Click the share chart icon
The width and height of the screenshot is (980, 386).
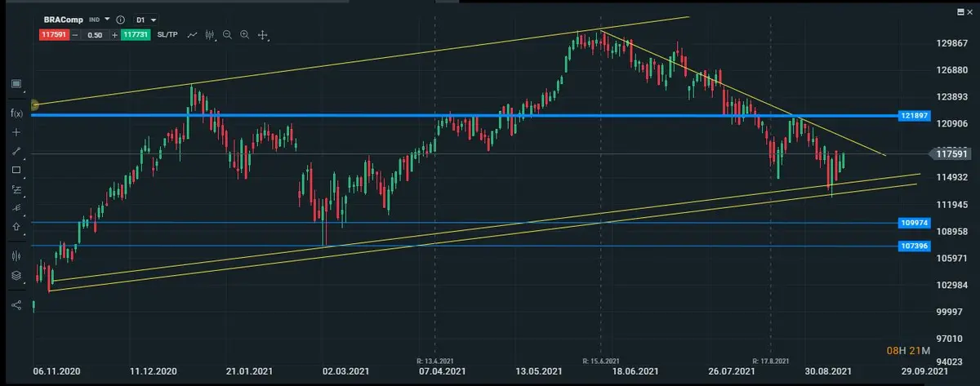click(x=16, y=305)
